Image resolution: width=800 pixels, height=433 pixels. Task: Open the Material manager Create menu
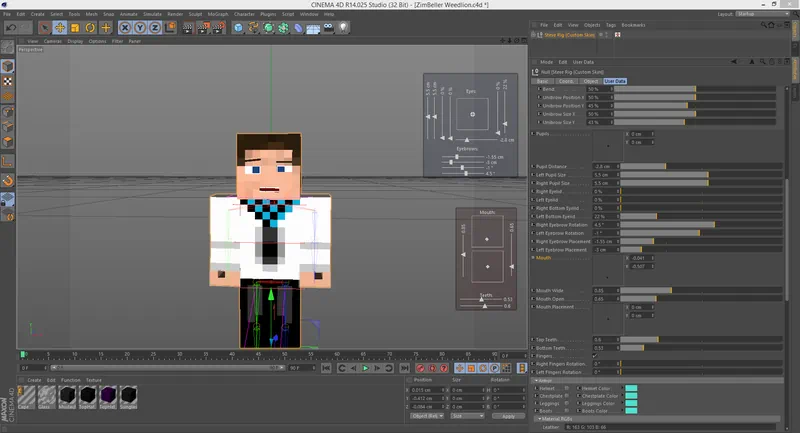34,380
